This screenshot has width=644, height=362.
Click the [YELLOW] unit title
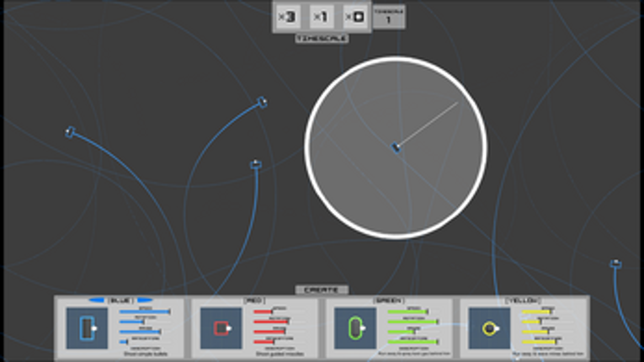point(523,301)
